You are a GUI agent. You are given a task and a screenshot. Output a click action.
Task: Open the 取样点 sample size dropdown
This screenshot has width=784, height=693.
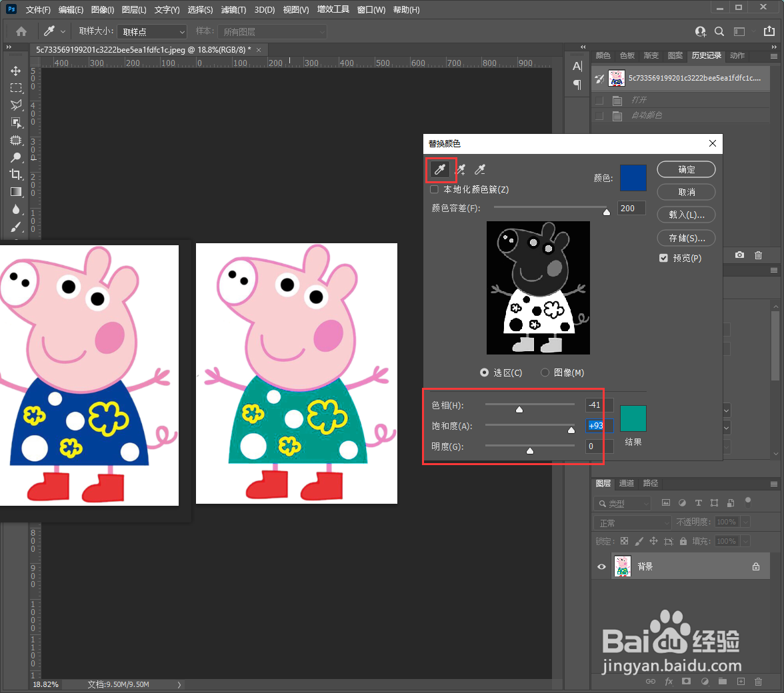tap(152, 31)
